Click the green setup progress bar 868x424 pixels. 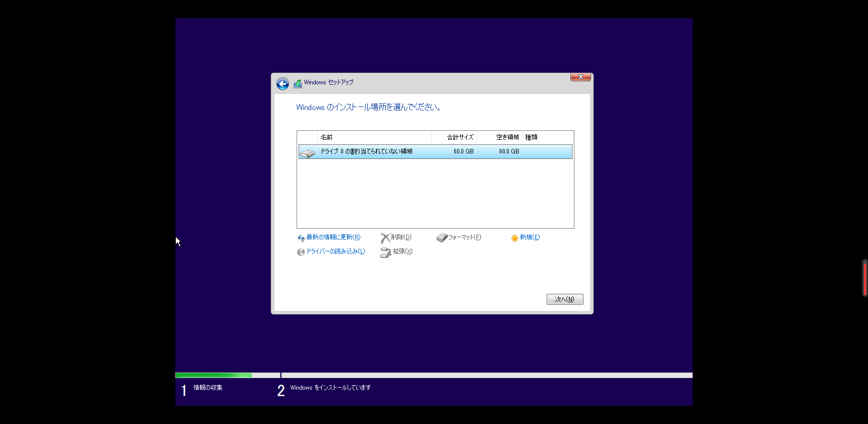(x=213, y=376)
